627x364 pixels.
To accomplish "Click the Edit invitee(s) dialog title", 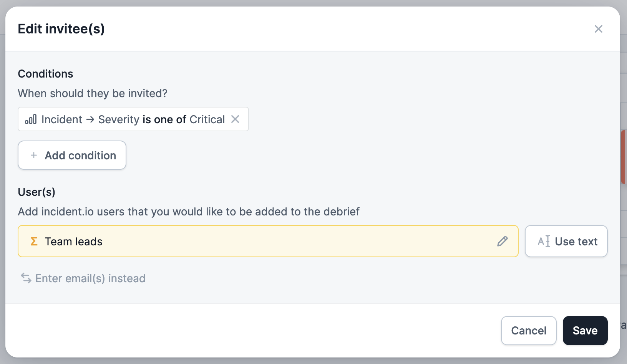I will click(x=61, y=29).
